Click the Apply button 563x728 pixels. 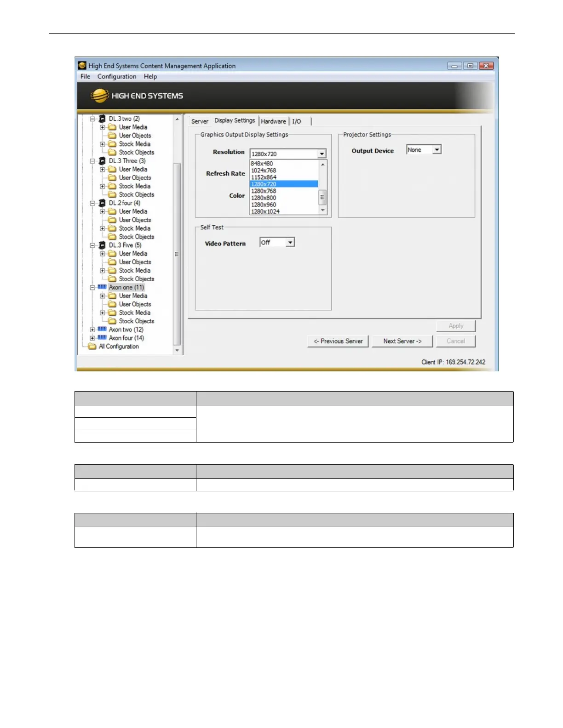pos(456,326)
